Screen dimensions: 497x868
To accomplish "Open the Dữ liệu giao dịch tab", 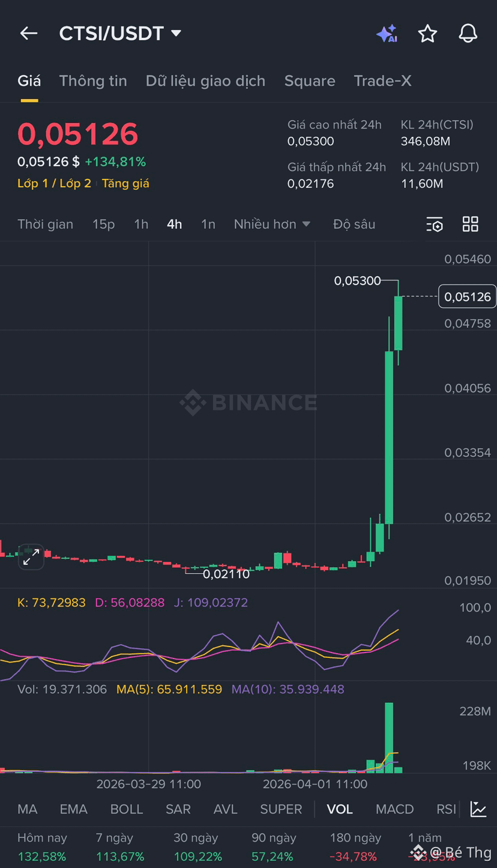I will click(205, 81).
